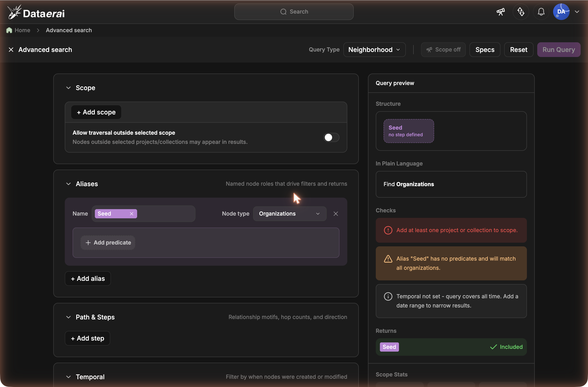Click the Advanced search breadcrumb
This screenshot has height=387, width=588.
[x=69, y=30]
